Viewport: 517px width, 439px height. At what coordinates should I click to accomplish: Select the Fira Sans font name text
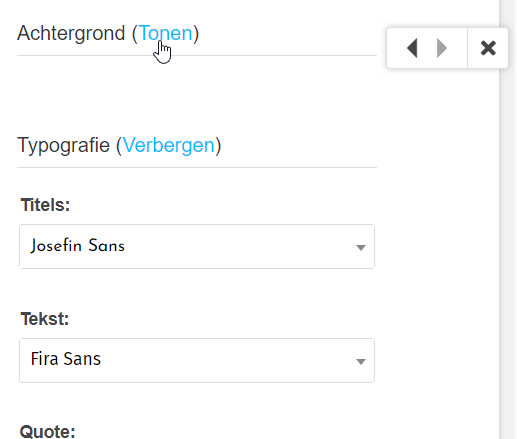(66, 359)
